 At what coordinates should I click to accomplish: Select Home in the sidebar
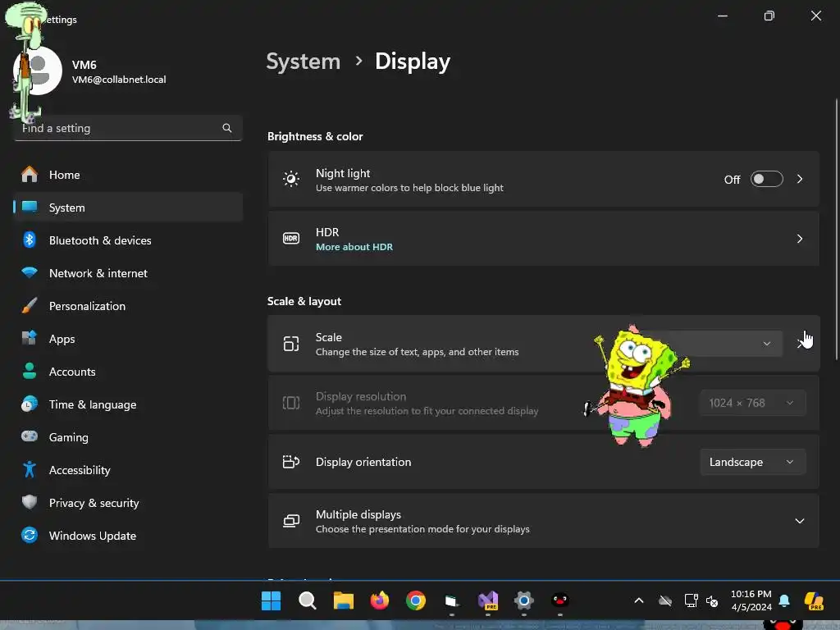click(x=128, y=175)
